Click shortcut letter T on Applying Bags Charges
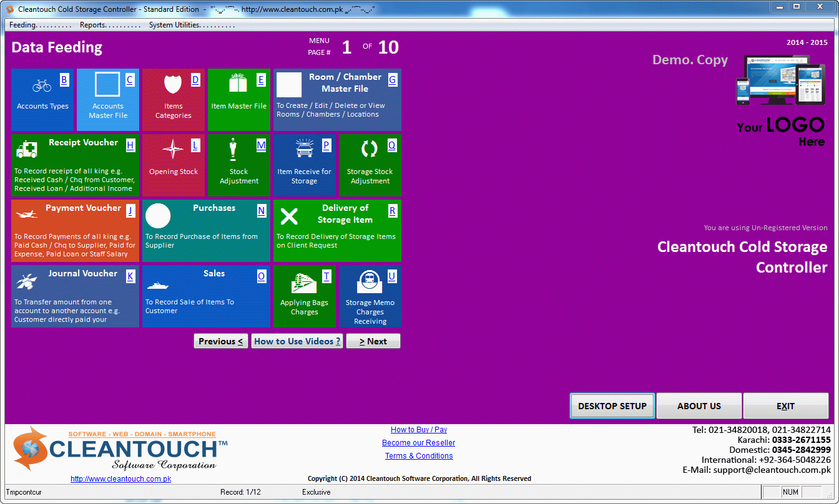 (326, 276)
